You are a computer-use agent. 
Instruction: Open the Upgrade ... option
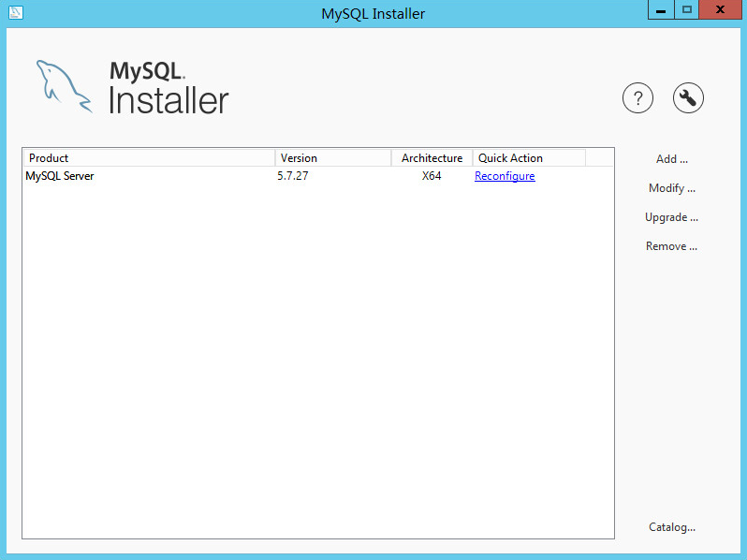click(x=671, y=217)
